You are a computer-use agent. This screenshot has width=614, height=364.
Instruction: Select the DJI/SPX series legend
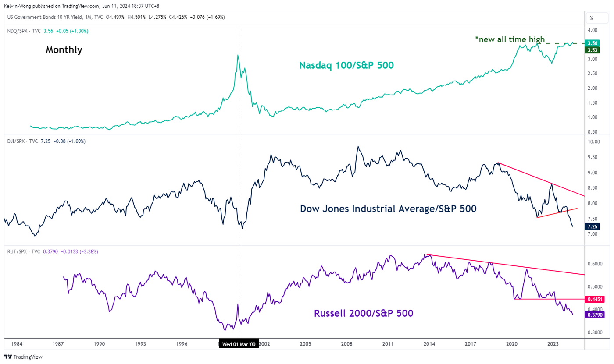click(22, 141)
